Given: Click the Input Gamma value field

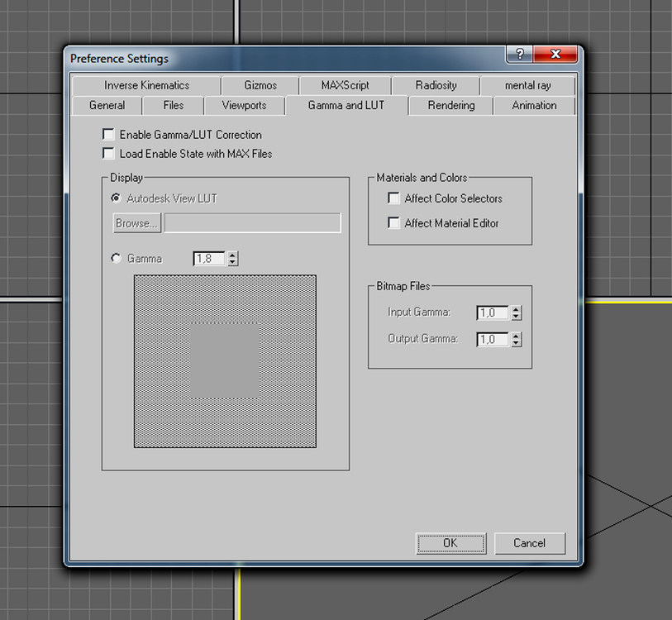Looking at the screenshot, I should click(493, 312).
